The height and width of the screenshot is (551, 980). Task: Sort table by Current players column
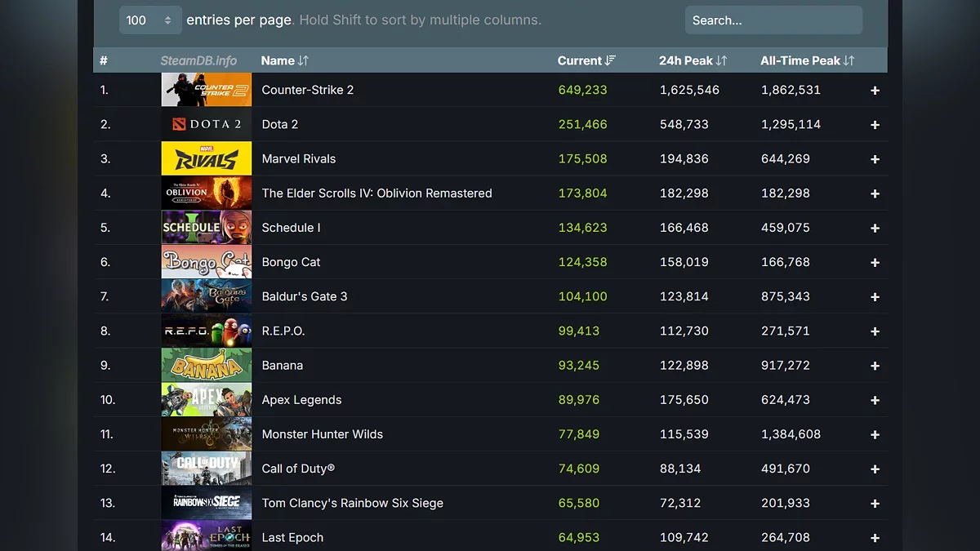pyautogui.click(x=586, y=60)
